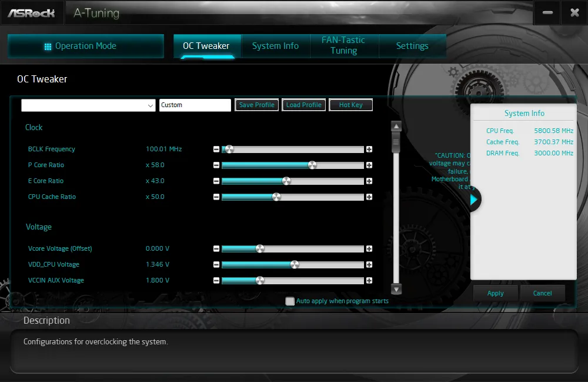The width and height of the screenshot is (588, 382).
Task: Decrease Vcore Voltage offset with minus icon
Action: tap(216, 249)
